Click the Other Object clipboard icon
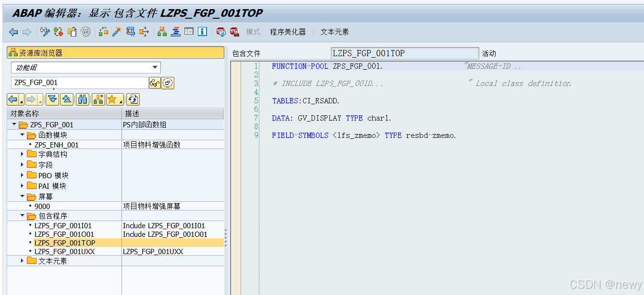644x295 pixels. [72, 32]
